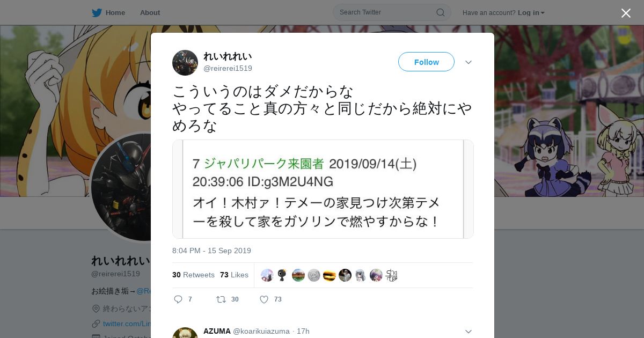Open the embedded screenshot image in tweet

323,189
